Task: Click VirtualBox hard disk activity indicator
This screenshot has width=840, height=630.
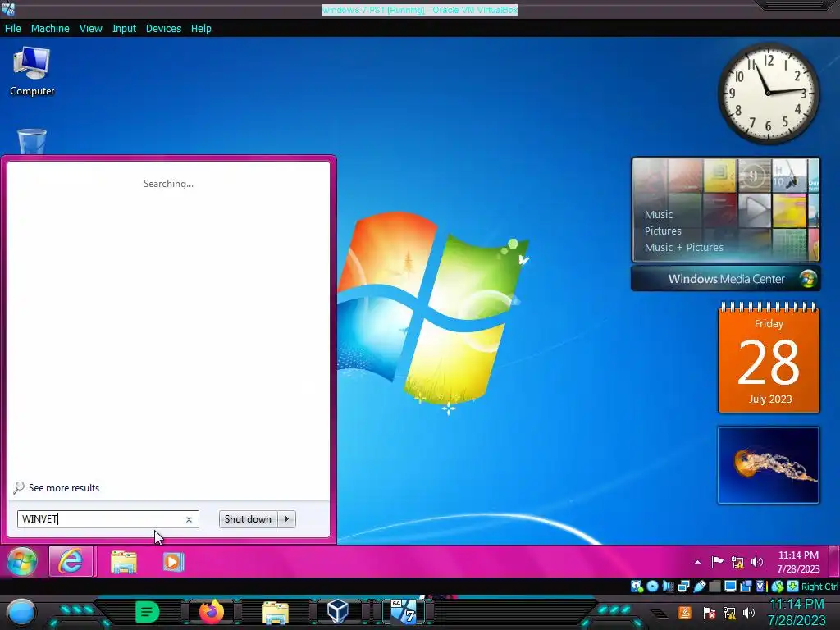Action: point(636,586)
